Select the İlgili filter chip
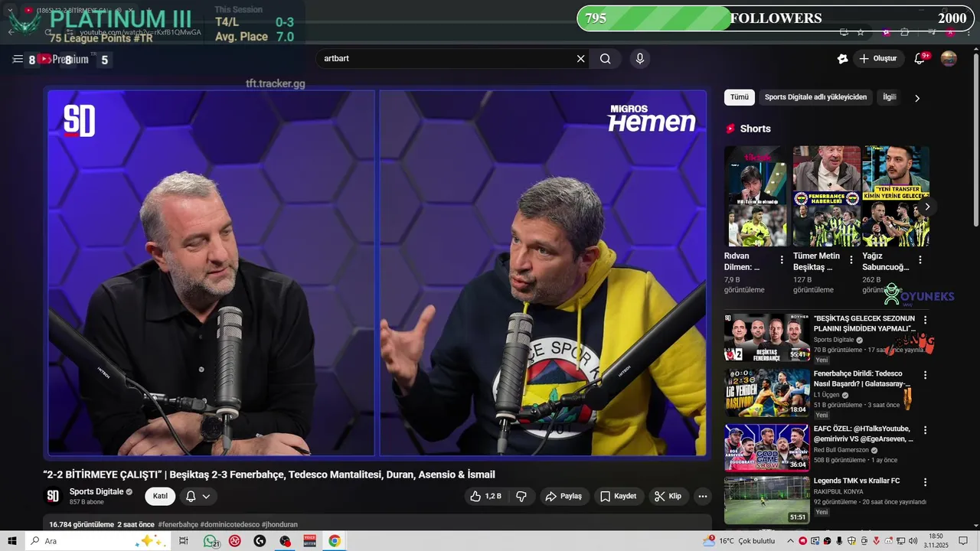This screenshot has width=980, height=551. pyautogui.click(x=890, y=97)
